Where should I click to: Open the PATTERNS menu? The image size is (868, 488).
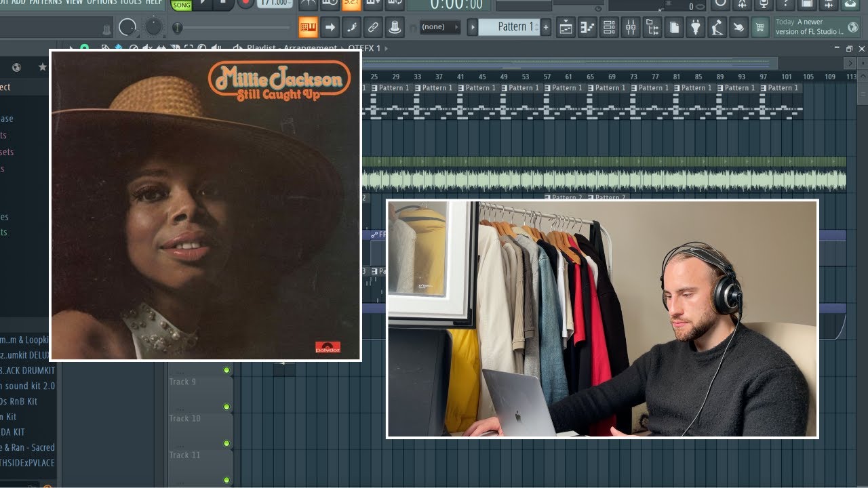[45, 2]
